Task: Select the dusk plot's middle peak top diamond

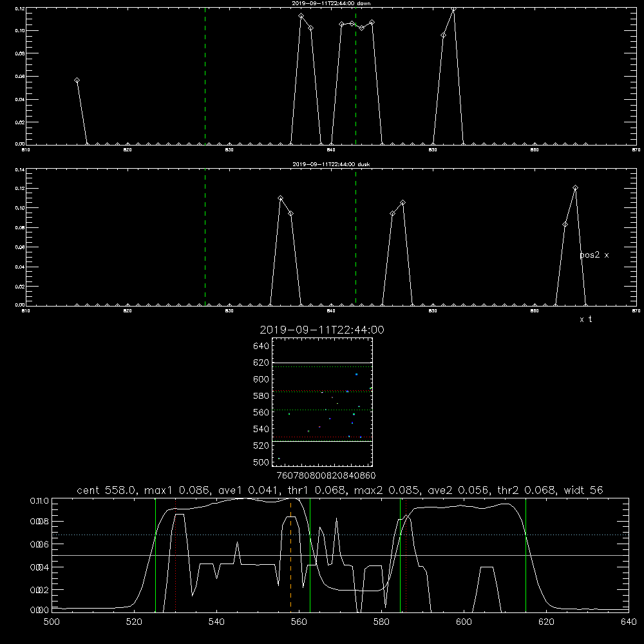Action: coord(403,202)
